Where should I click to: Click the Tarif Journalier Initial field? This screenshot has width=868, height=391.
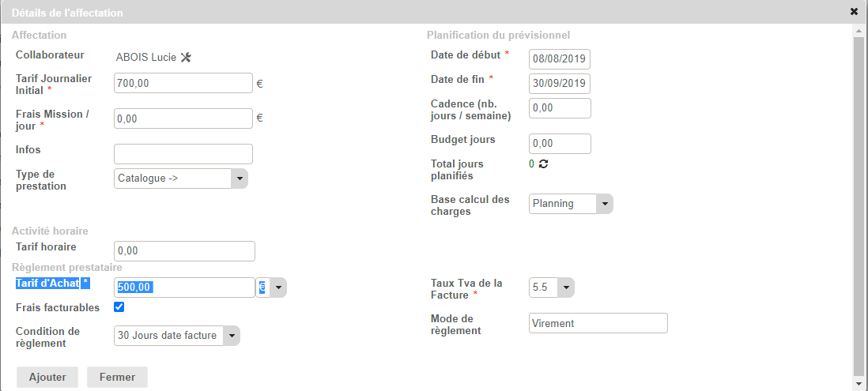pyautogui.click(x=183, y=83)
